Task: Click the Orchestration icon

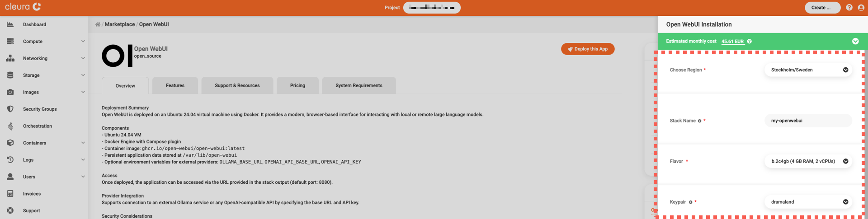Action: coord(10,126)
